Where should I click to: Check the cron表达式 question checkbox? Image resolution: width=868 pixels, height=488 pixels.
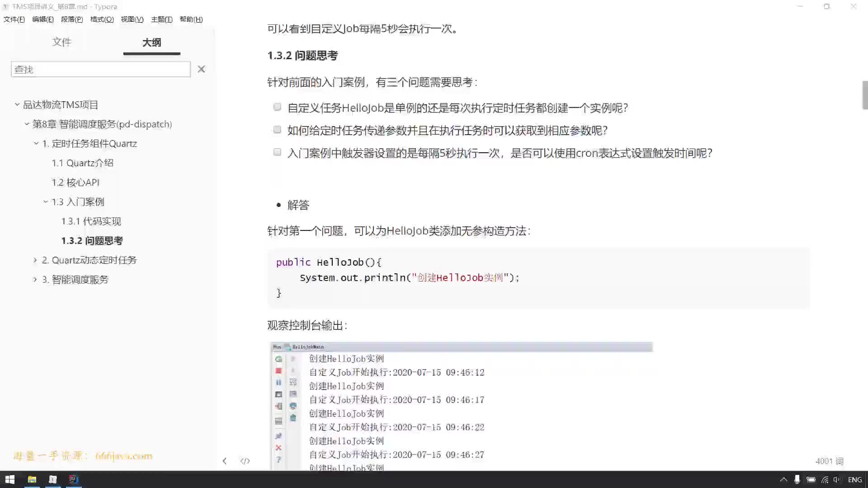[277, 152]
